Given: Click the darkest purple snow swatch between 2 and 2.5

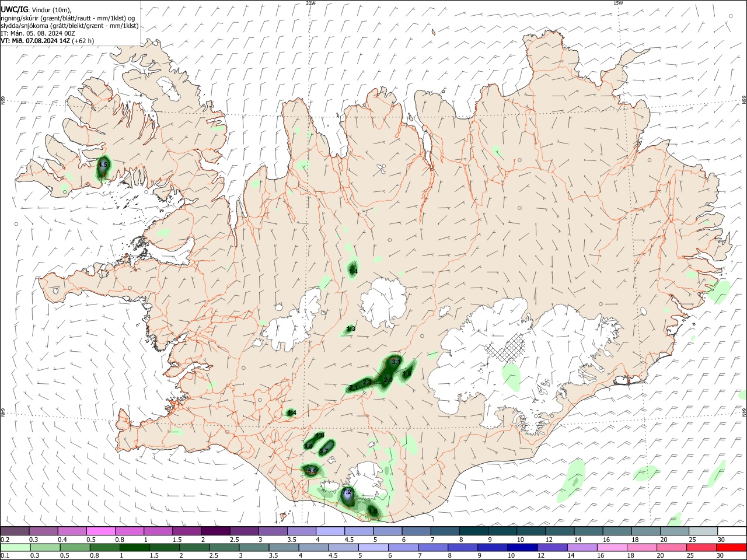Looking at the screenshot, I should (216, 531).
